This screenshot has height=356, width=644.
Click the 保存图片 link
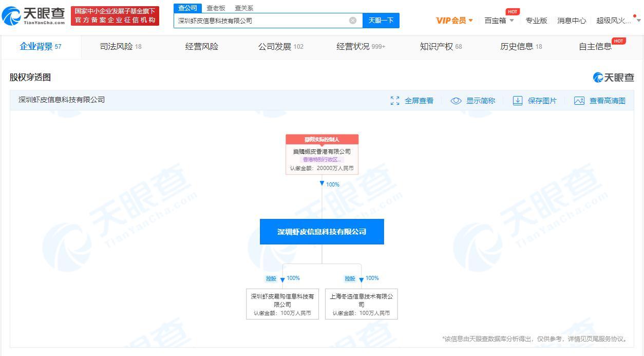point(542,101)
